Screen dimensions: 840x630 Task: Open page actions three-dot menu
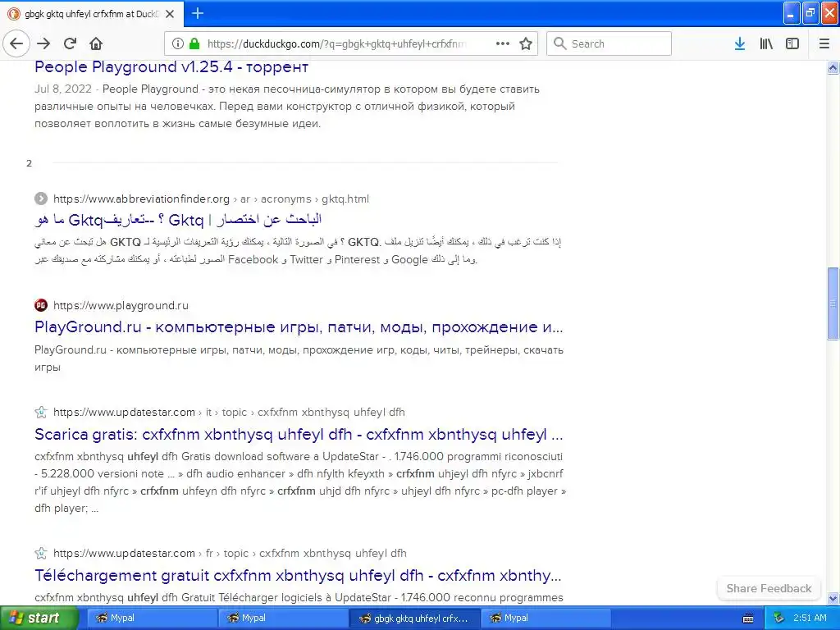(x=503, y=43)
